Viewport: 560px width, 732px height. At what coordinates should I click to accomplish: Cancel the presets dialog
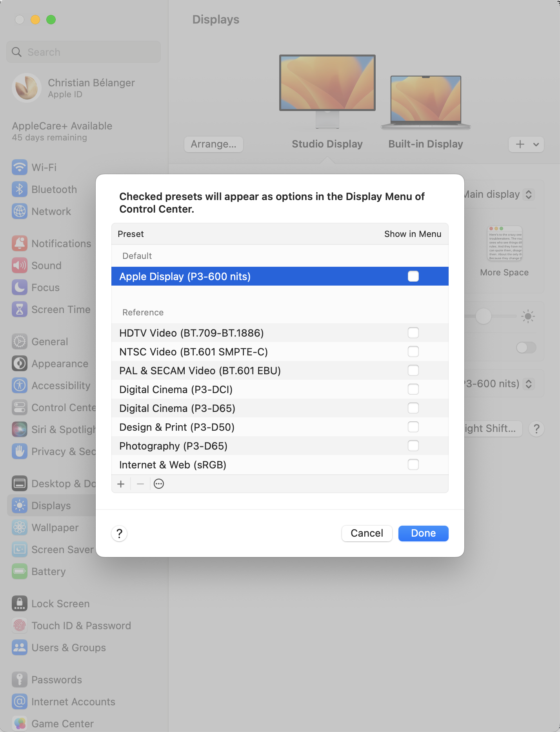(x=367, y=534)
